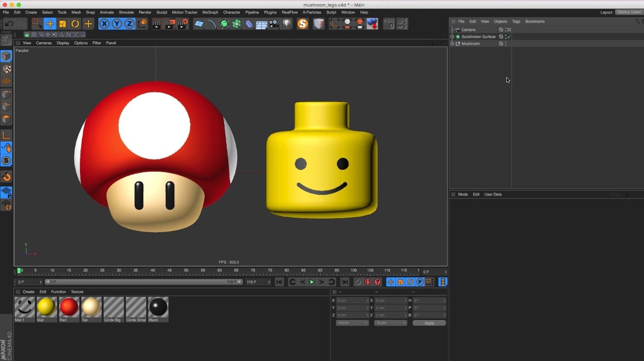The width and height of the screenshot is (644, 361).
Task: Toggle X axis lock
Action: click(104, 24)
